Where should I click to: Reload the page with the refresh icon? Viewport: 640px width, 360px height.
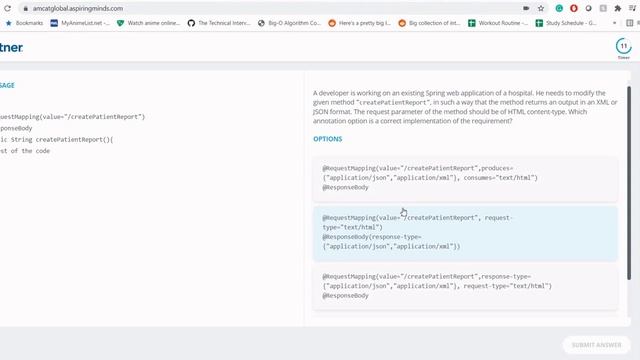click(x=7, y=8)
